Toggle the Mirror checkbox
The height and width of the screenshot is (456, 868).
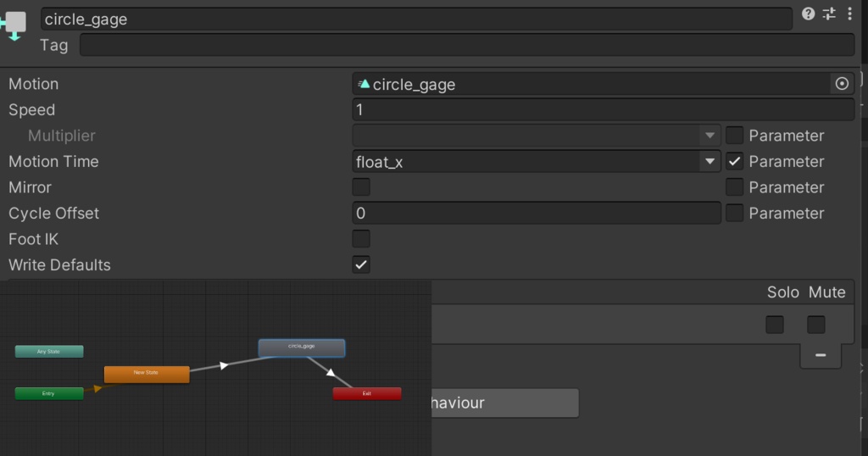pyautogui.click(x=361, y=187)
